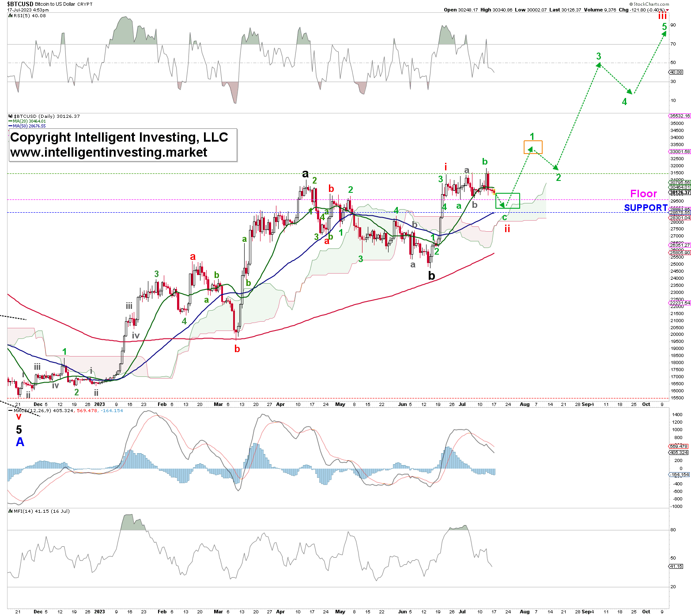This screenshot has width=691, height=616.
Task: Click the blue SUPPORT label
Action: (x=646, y=208)
